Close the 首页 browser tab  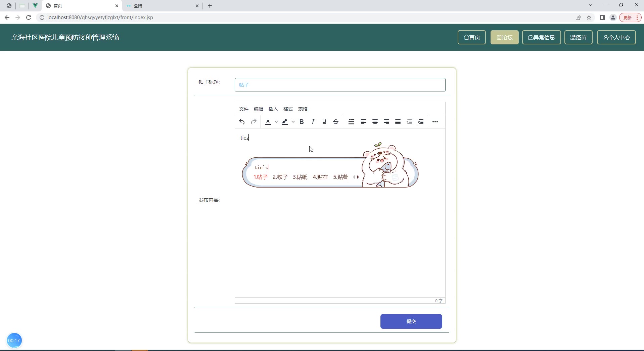click(x=117, y=6)
